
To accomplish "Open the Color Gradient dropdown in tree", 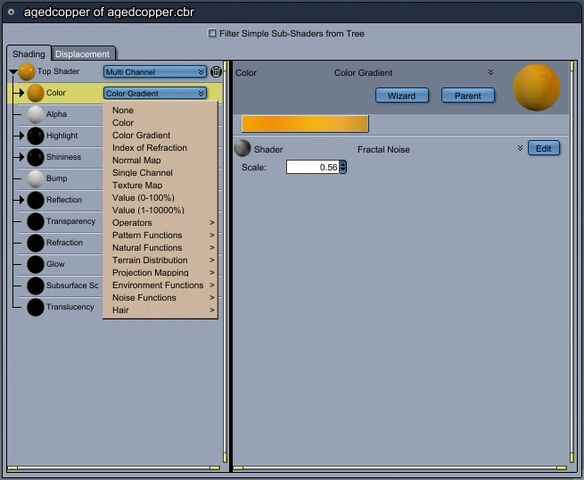I will [x=155, y=93].
